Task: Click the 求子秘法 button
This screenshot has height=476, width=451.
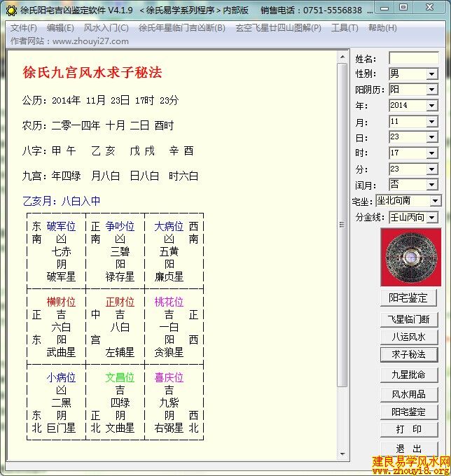Action: [x=409, y=354]
